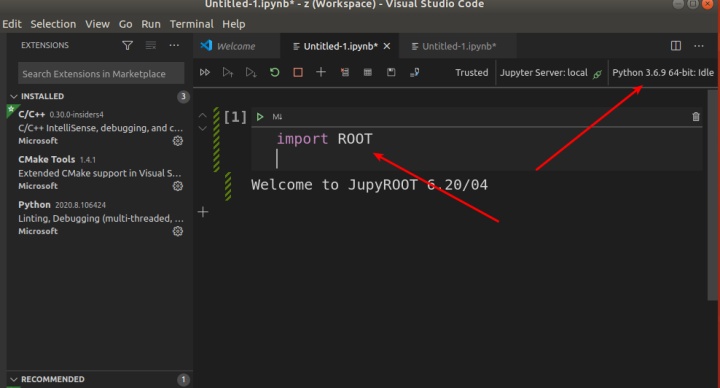Delete cell 1 with the trash icon

tap(696, 117)
